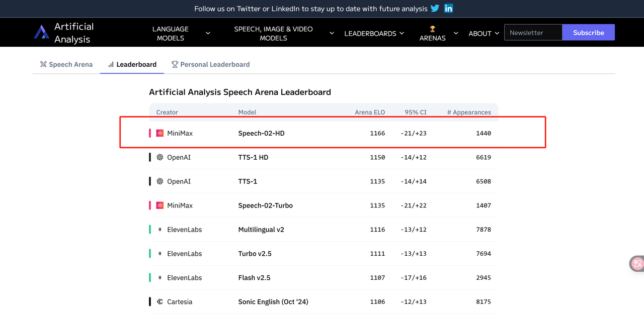Click the 1106 Arena ELO value
This screenshot has height=315, width=644.
[x=377, y=302]
